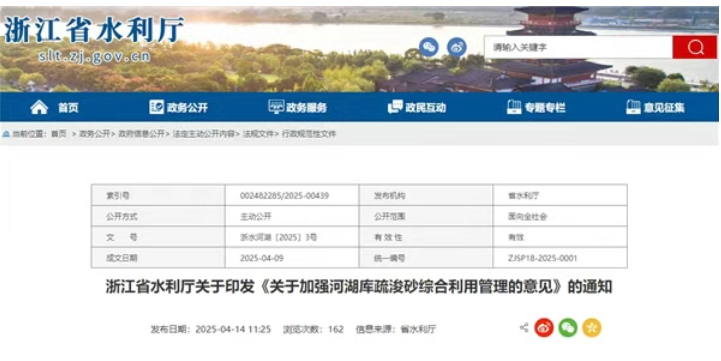Go to 首页 in the breadcrumb
The image size is (721, 361).
pos(58,134)
